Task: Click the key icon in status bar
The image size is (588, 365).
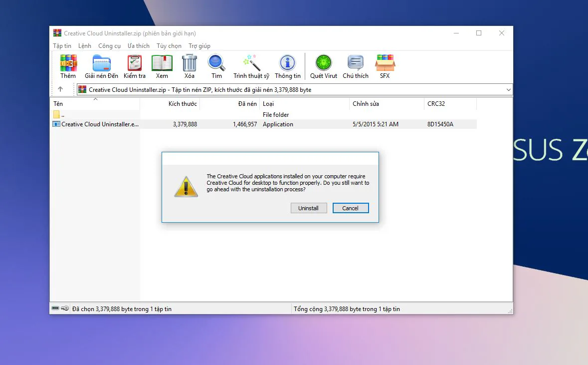Action: [65, 308]
